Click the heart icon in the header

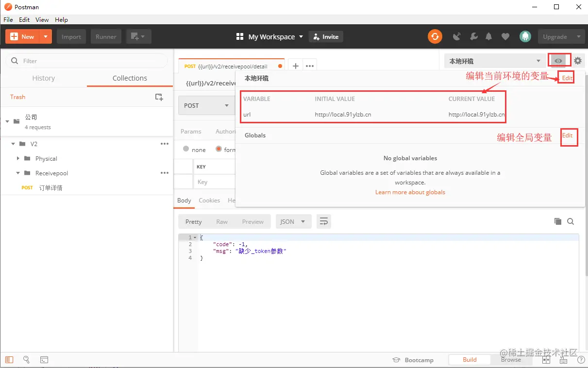pos(505,36)
